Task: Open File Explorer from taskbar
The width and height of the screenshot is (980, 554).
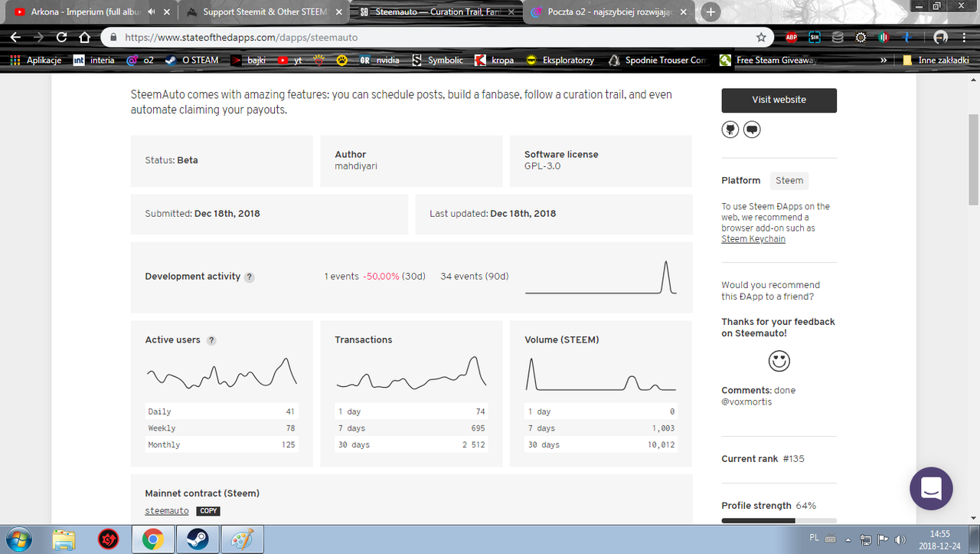Action: pyautogui.click(x=64, y=540)
